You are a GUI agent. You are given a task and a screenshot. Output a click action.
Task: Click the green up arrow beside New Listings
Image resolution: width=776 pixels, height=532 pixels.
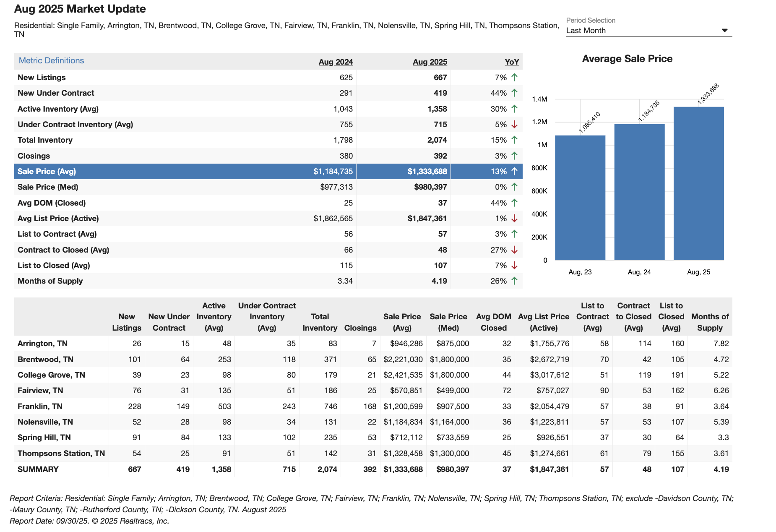[514, 77]
